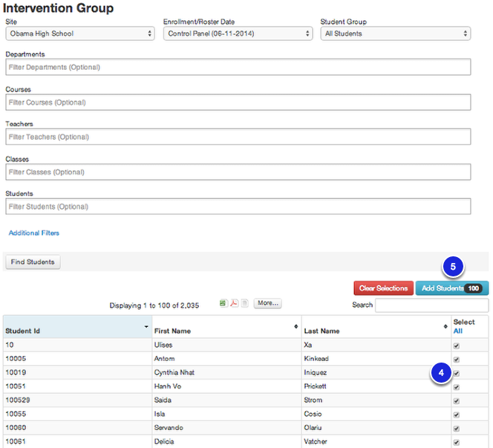Export the student table to Excel
The width and height of the screenshot is (493, 448).
pyautogui.click(x=223, y=303)
